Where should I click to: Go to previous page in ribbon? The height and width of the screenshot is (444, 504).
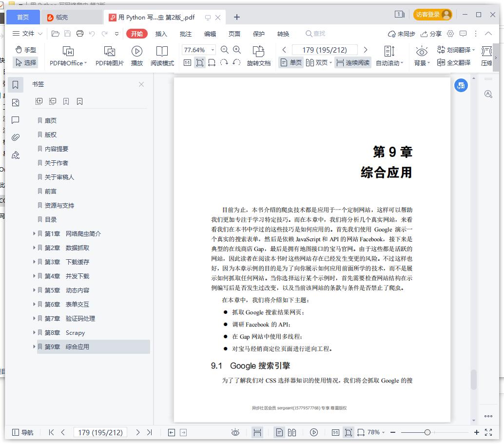(284, 50)
